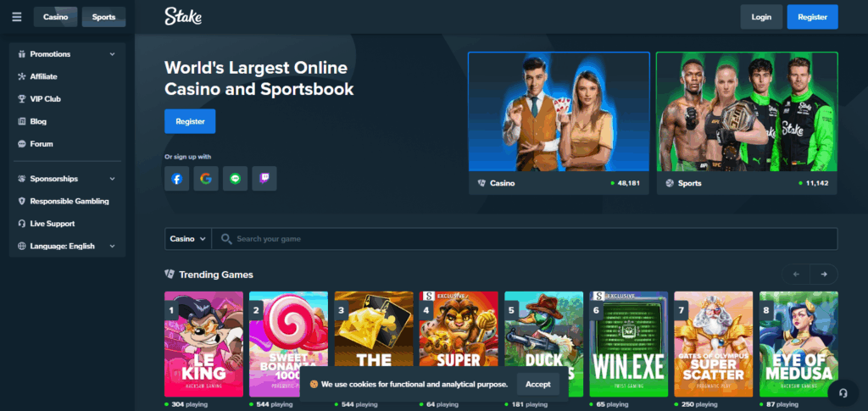The image size is (868, 411).
Task: Click the Login button
Action: (x=761, y=17)
